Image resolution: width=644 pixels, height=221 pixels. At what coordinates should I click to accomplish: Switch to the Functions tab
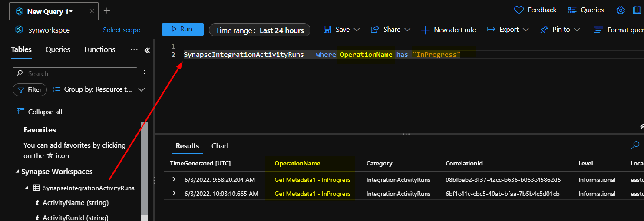pyautogui.click(x=99, y=50)
